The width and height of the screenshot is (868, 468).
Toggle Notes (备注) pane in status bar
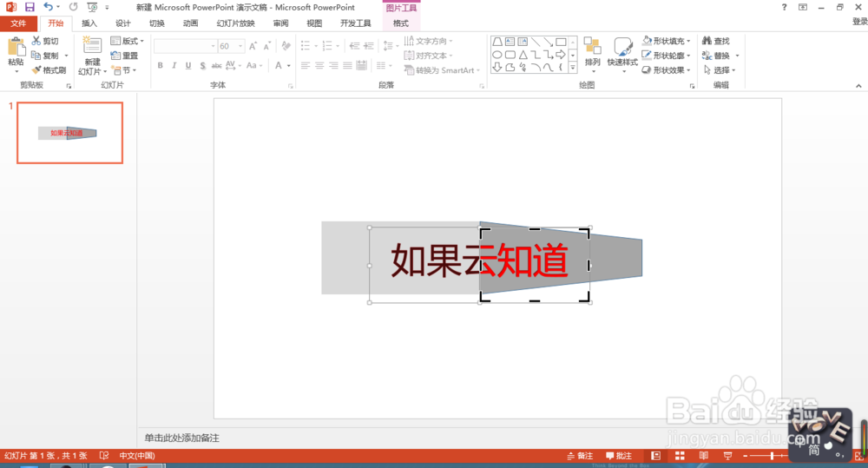click(580, 456)
